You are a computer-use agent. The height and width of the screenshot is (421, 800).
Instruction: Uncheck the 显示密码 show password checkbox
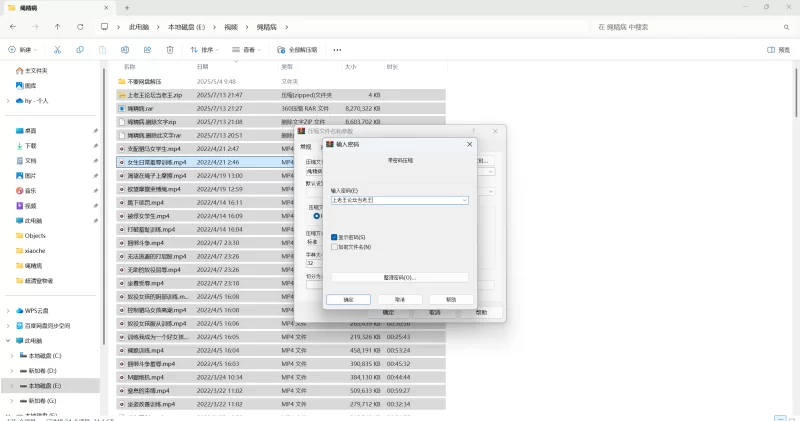[334, 237]
